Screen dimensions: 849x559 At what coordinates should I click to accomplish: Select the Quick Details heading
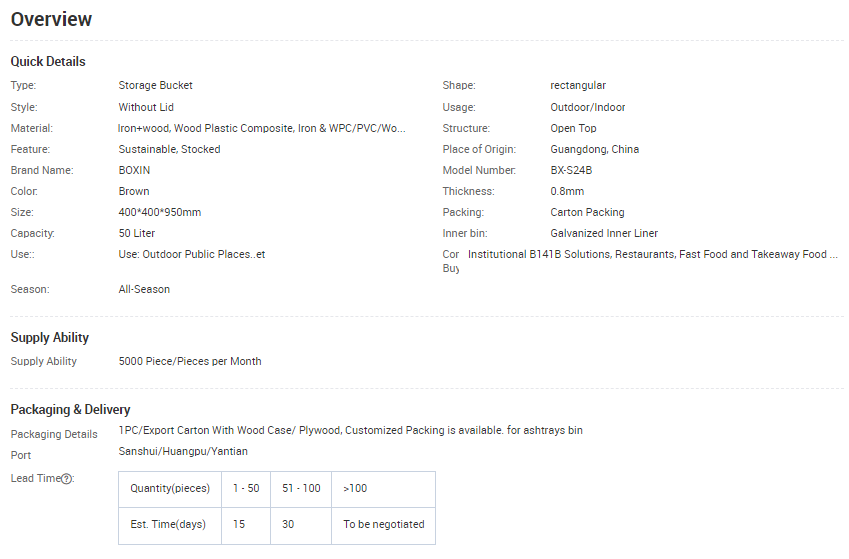pos(48,62)
